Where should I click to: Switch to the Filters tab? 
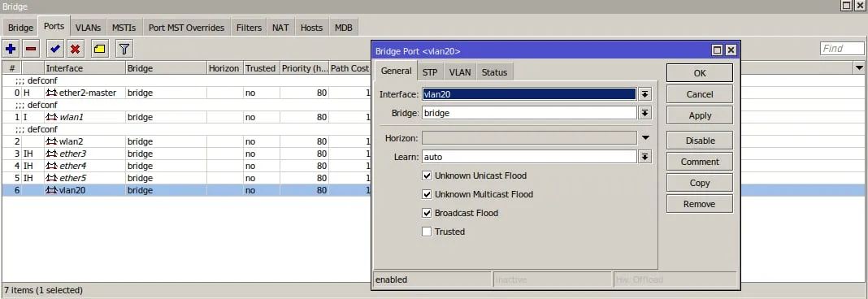[250, 28]
